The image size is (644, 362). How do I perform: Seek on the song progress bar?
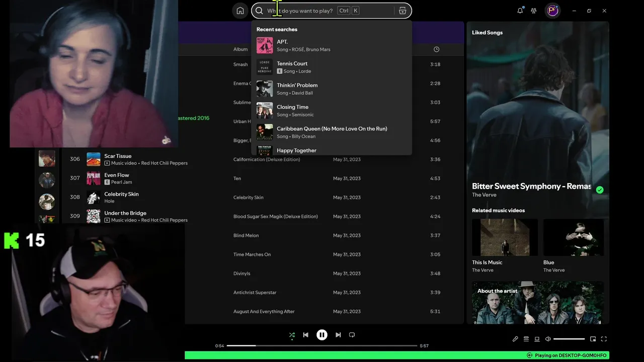322,345
